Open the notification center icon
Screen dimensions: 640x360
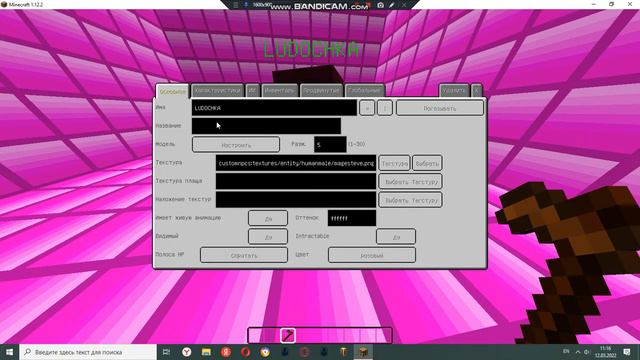pos(627,352)
